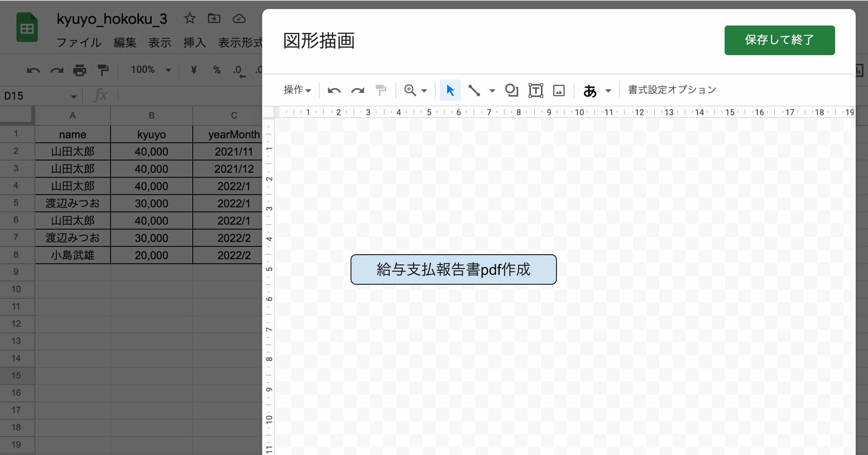
Task: Click the print icon in Sheets toolbar
Action: click(80, 70)
